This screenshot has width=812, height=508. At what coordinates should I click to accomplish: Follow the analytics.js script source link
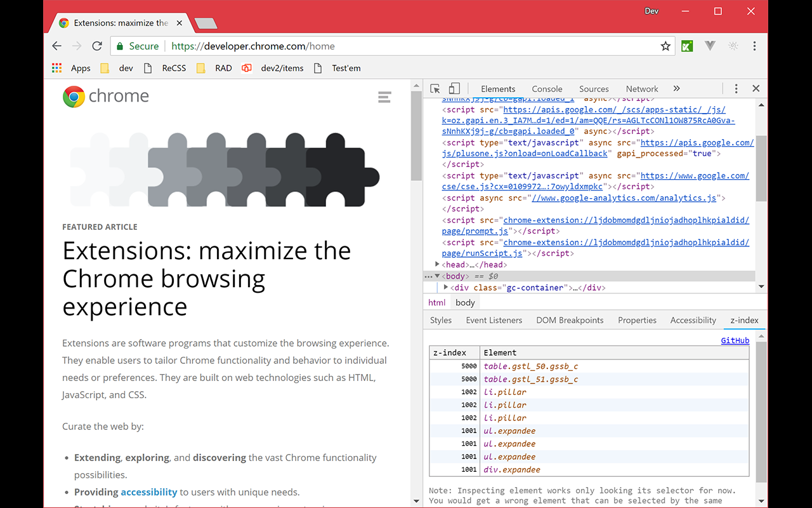[625, 197]
